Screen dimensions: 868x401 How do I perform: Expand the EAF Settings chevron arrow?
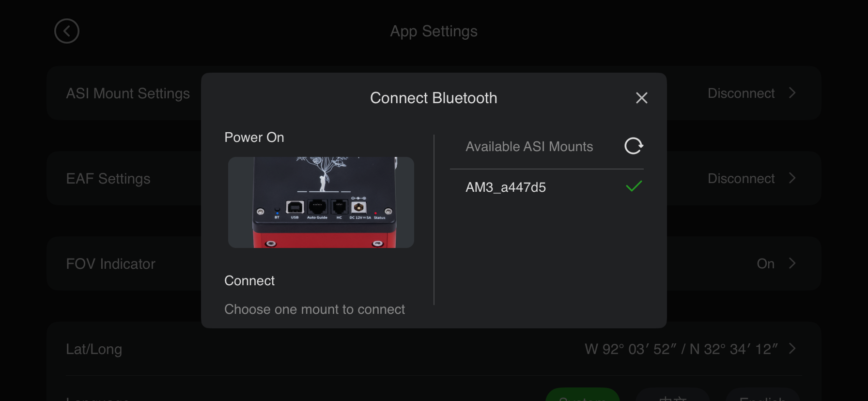click(792, 178)
